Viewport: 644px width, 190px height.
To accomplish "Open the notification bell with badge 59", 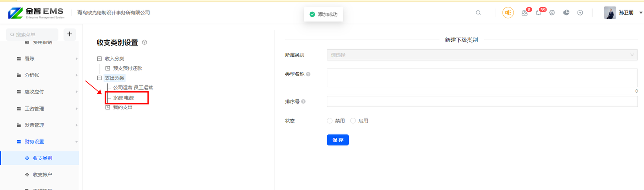I will coord(538,13).
